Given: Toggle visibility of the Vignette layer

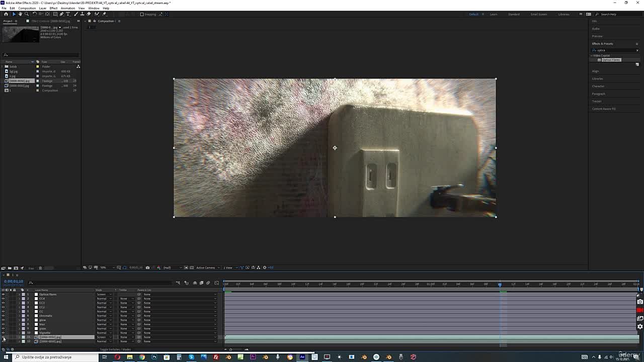Looking at the screenshot, I should coord(3,333).
